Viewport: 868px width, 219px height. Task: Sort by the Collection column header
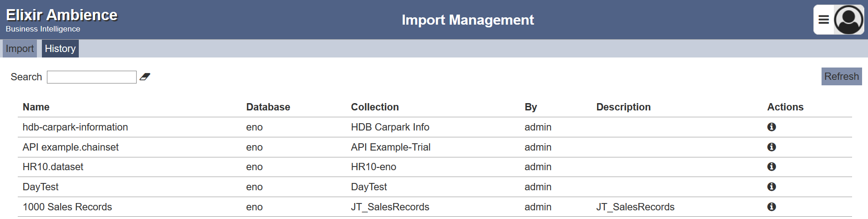point(375,107)
